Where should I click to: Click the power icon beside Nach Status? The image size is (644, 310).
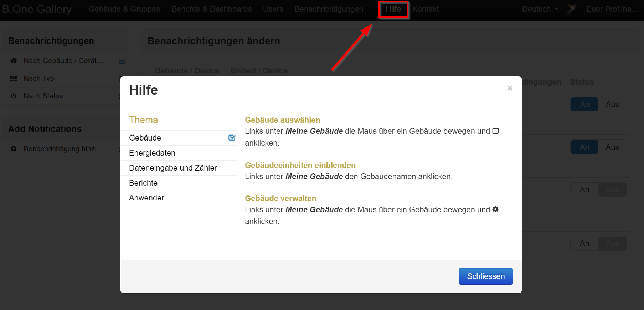pos(14,96)
